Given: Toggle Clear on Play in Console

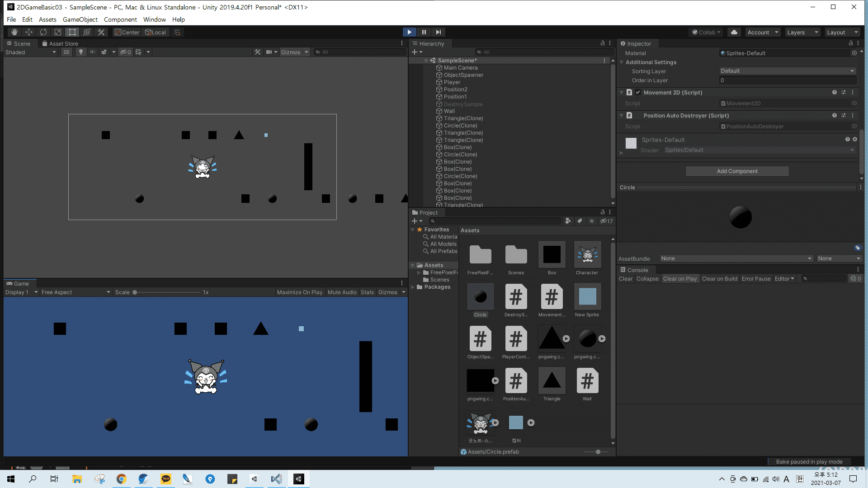Looking at the screenshot, I should pyautogui.click(x=679, y=279).
